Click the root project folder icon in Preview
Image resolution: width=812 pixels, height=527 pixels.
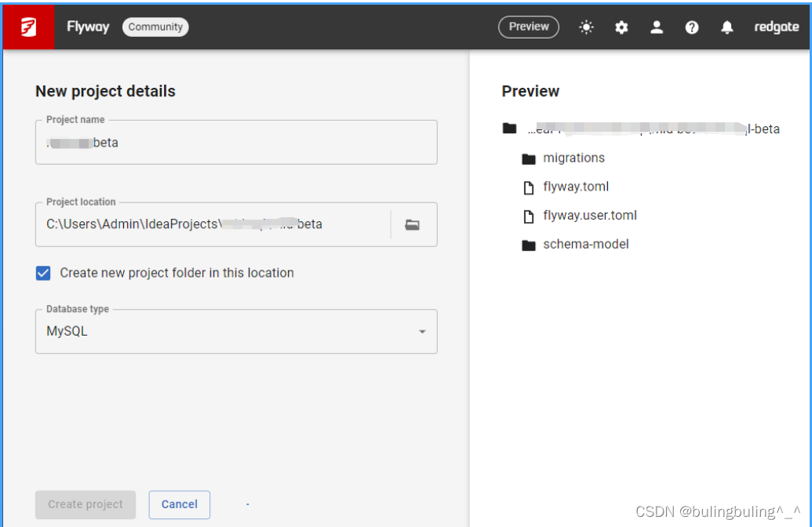point(510,128)
